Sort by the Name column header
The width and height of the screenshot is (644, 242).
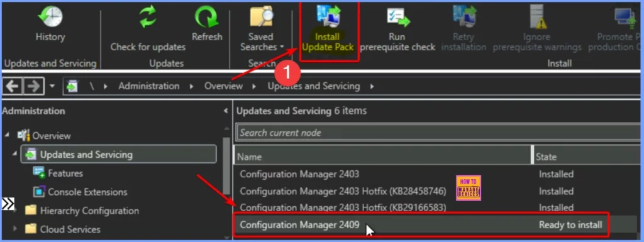pos(383,157)
